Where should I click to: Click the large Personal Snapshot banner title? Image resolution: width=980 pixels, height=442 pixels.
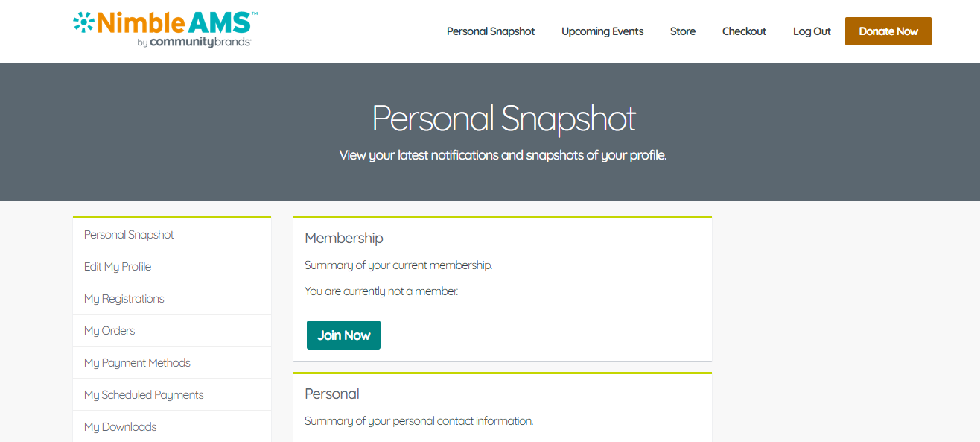(504, 119)
